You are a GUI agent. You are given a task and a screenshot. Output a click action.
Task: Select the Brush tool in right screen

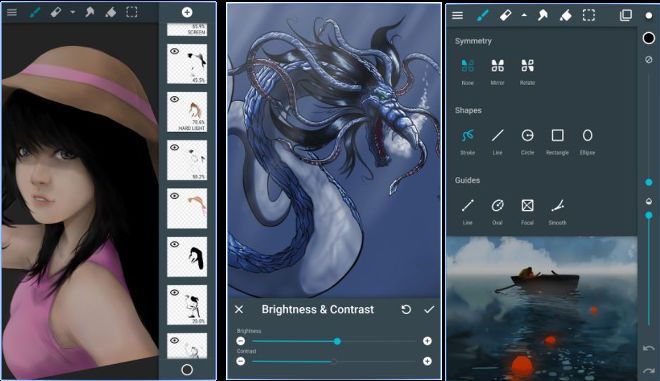482,16
